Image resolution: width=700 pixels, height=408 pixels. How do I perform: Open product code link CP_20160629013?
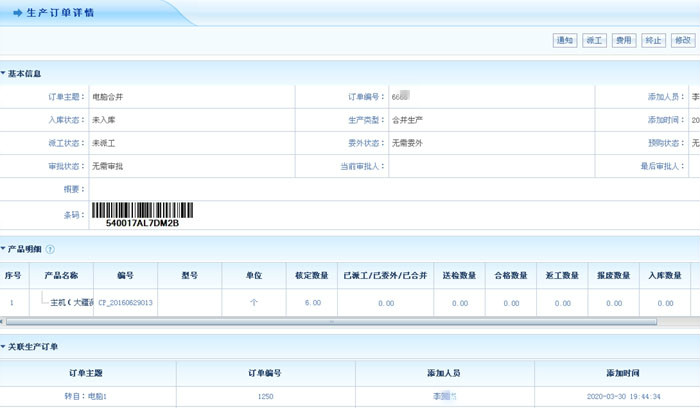click(x=125, y=302)
